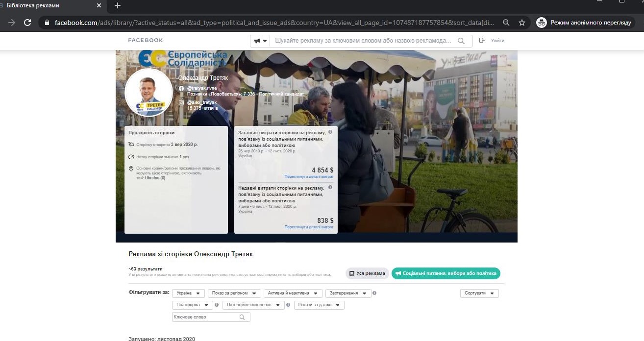Image resolution: width=644 pixels, height=341 pixels.
Task: Click the search magnifier icon in ad search bar
Action: (461, 41)
